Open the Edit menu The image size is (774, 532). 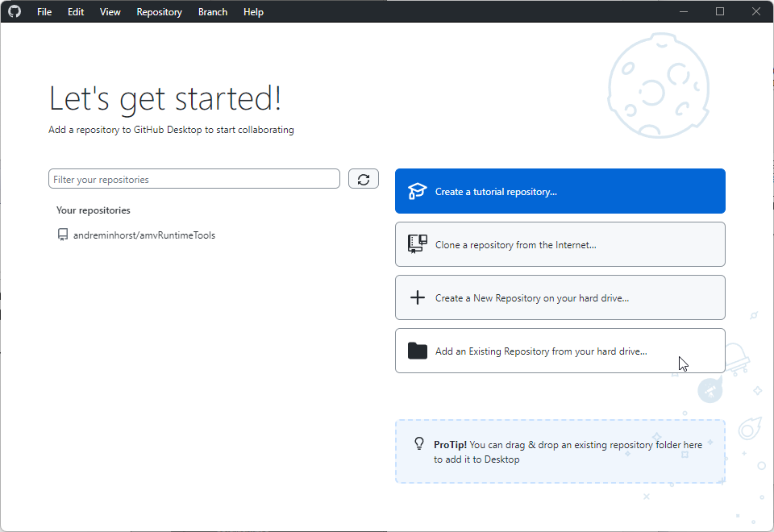point(75,11)
